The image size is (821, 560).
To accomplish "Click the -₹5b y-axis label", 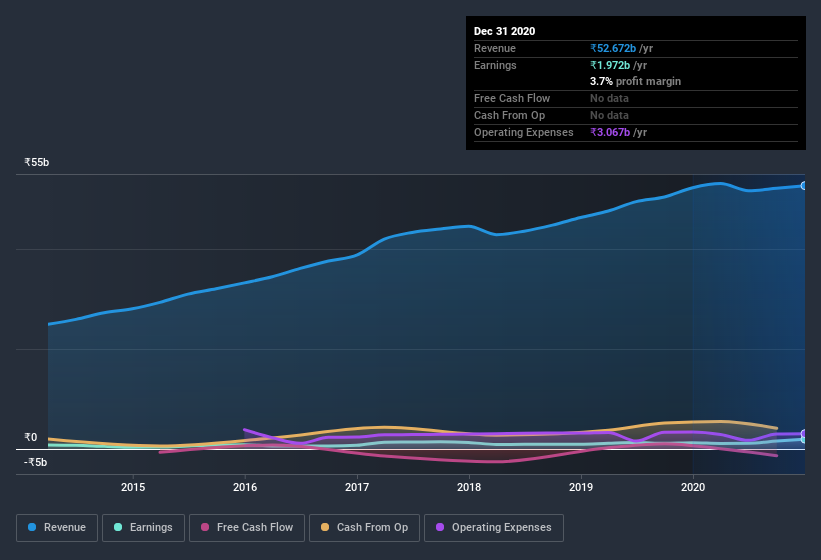I will (x=36, y=462).
